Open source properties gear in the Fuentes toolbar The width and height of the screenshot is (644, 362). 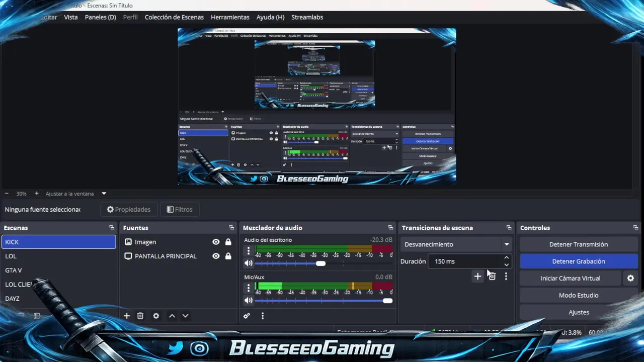(x=156, y=316)
